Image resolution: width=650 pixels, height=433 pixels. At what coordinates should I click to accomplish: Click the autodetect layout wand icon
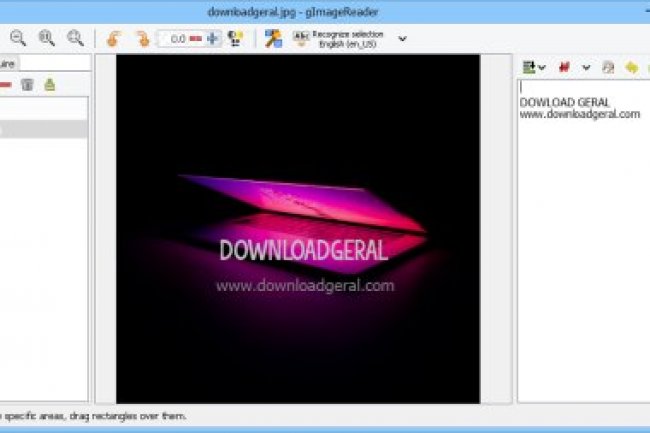(x=273, y=39)
